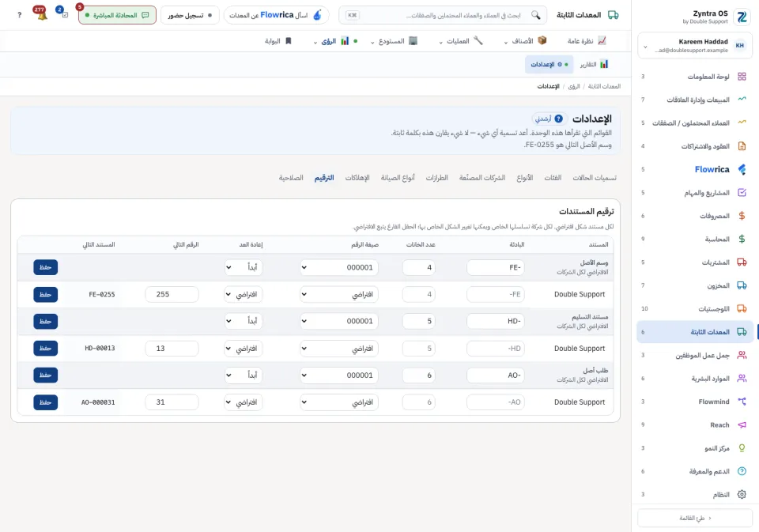This screenshot has height=532, width=759.
Task: Open إعادة العد dropdown in AO-000031 row
Action: [244, 402]
